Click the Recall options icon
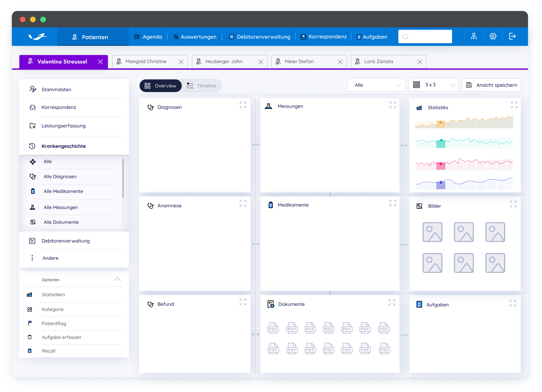Image resolution: width=542 pixels, height=392 pixels. point(30,351)
